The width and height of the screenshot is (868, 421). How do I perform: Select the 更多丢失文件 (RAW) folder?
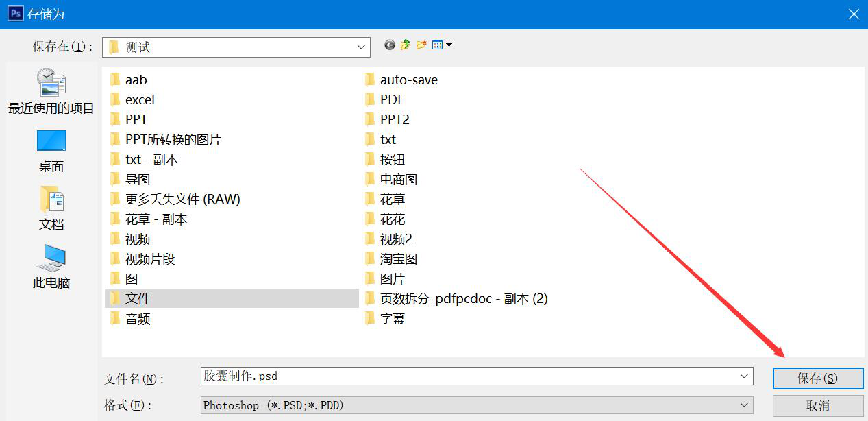[182, 200]
